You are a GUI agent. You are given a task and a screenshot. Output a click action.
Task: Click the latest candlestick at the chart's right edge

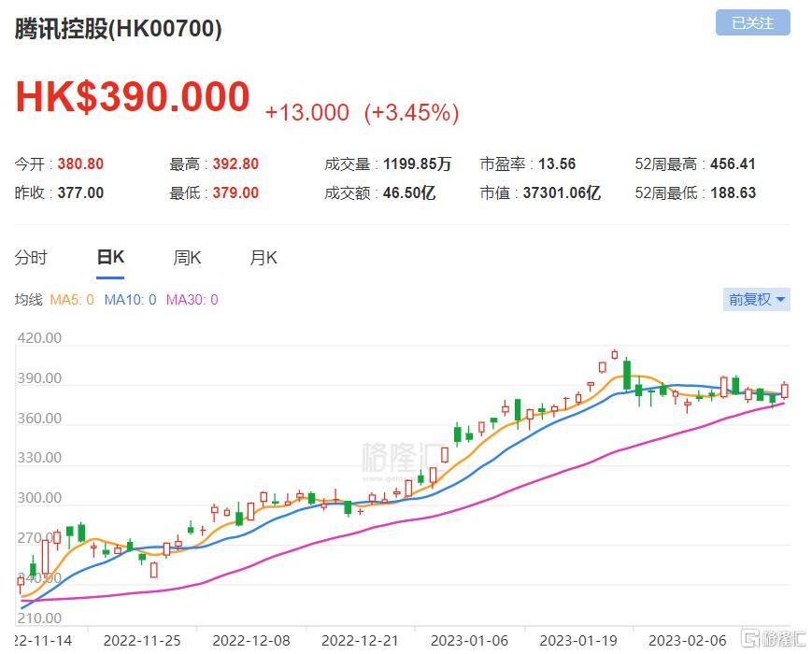[x=785, y=391]
